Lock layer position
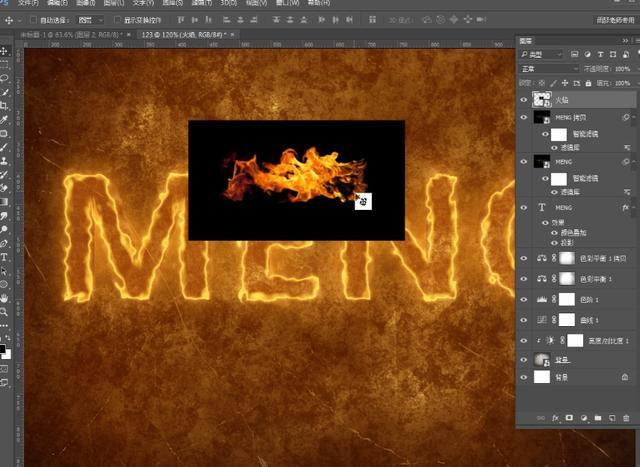 pyautogui.click(x=565, y=83)
